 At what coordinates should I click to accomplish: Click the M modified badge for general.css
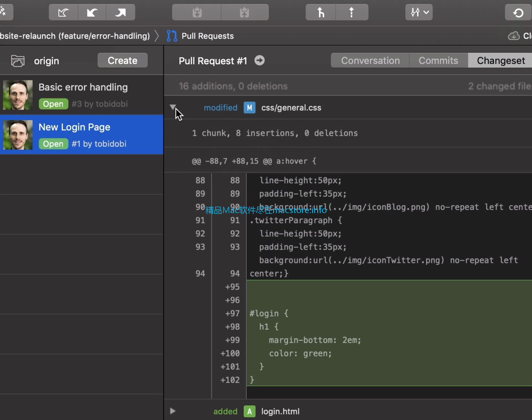pos(249,108)
